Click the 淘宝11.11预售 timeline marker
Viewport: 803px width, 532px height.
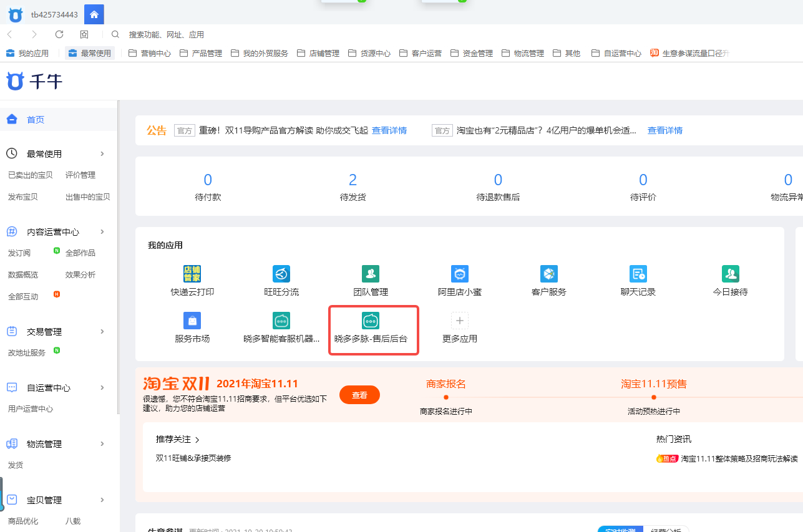(x=654, y=397)
